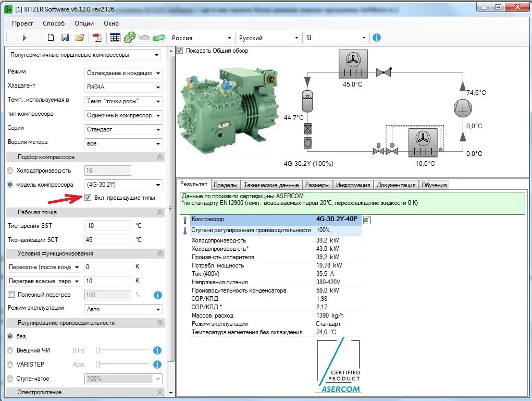532x401 pixels.
Task: Switch to the Размеры tab
Action: [317, 185]
